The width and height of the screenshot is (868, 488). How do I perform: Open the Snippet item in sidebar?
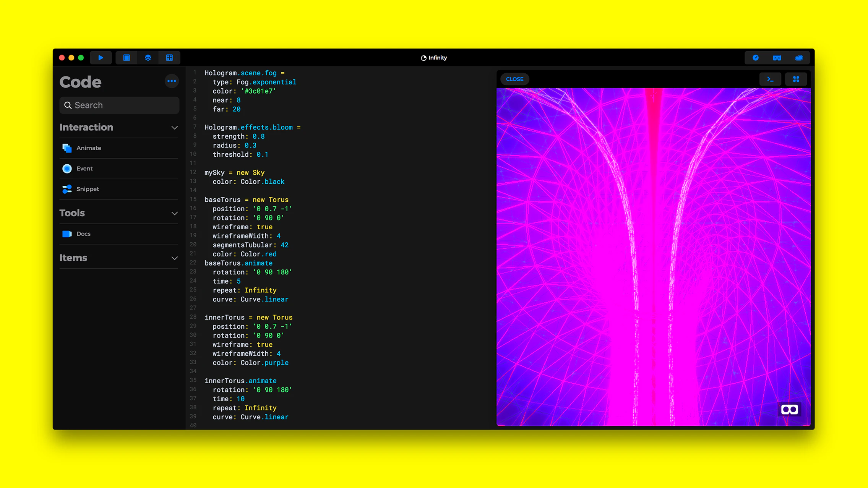tap(88, 189)
